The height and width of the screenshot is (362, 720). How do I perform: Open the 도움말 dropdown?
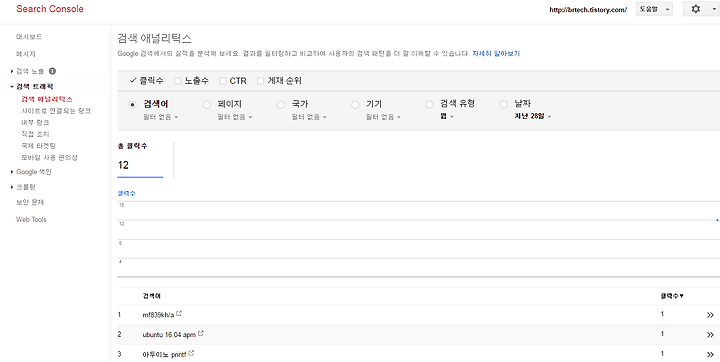click(x=654, y=9)
